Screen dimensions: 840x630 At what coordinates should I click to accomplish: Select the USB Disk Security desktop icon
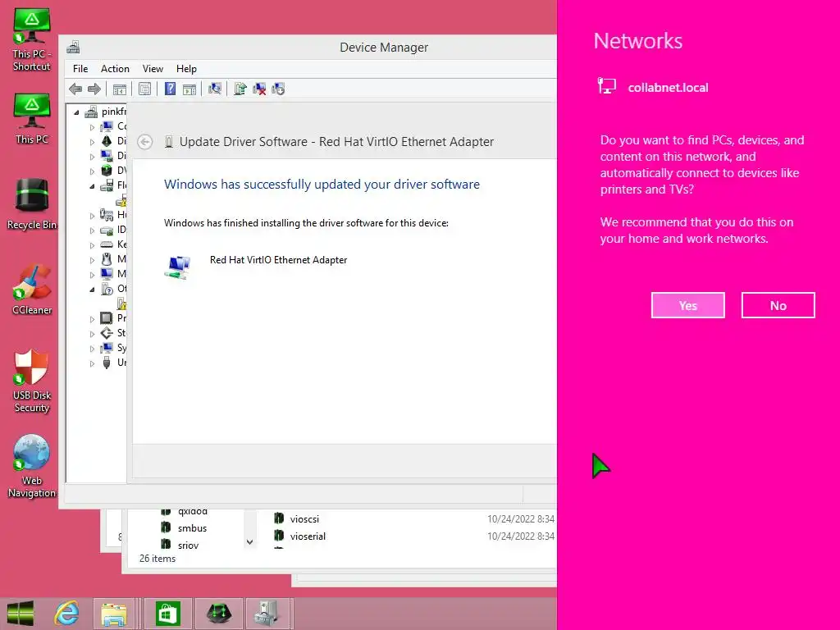32,381
